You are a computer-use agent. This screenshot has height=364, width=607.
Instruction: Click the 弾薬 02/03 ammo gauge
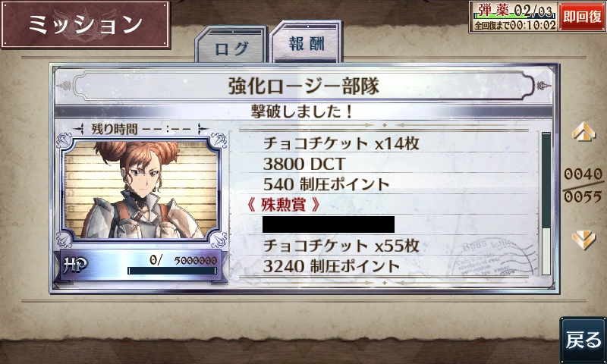[x=514, y=11]
